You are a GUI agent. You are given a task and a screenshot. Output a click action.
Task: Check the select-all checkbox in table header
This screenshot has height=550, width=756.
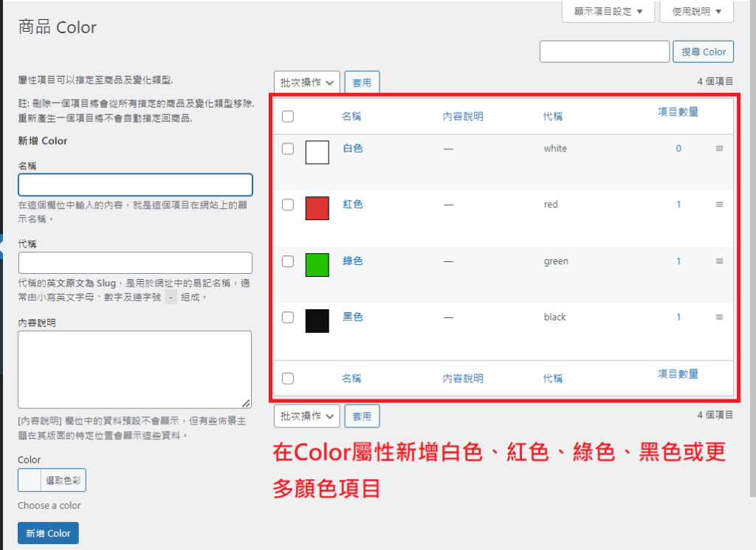click(x=288, y=116)
